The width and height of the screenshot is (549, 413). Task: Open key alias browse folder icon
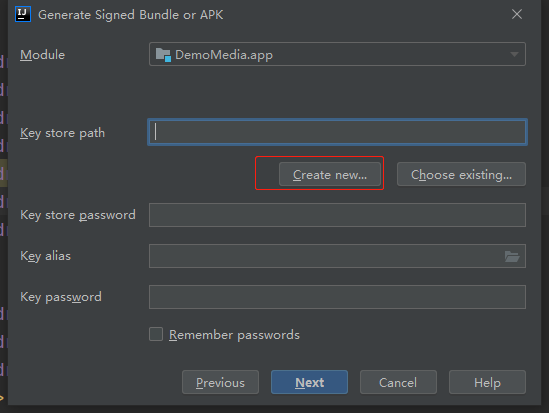[512, 257]
